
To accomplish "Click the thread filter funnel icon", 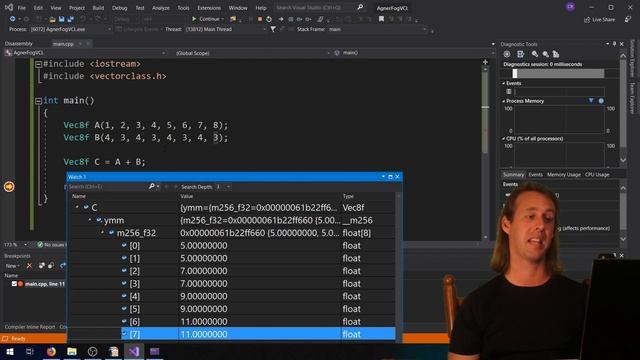I will (x=273, y=29).
